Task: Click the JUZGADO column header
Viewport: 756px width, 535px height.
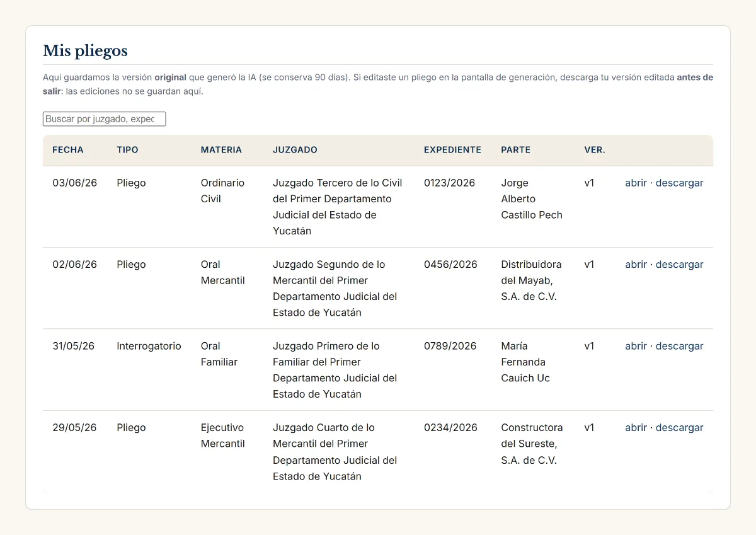Action: pos(295,150)
